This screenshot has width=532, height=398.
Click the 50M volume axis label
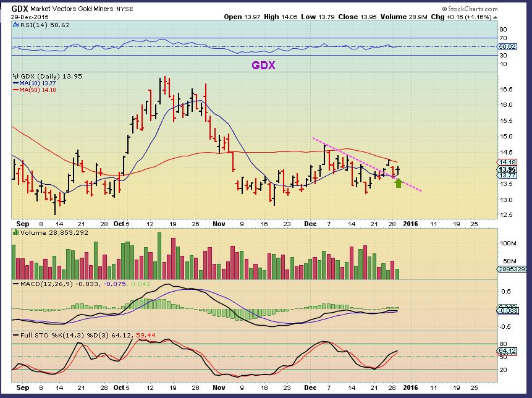510,261
